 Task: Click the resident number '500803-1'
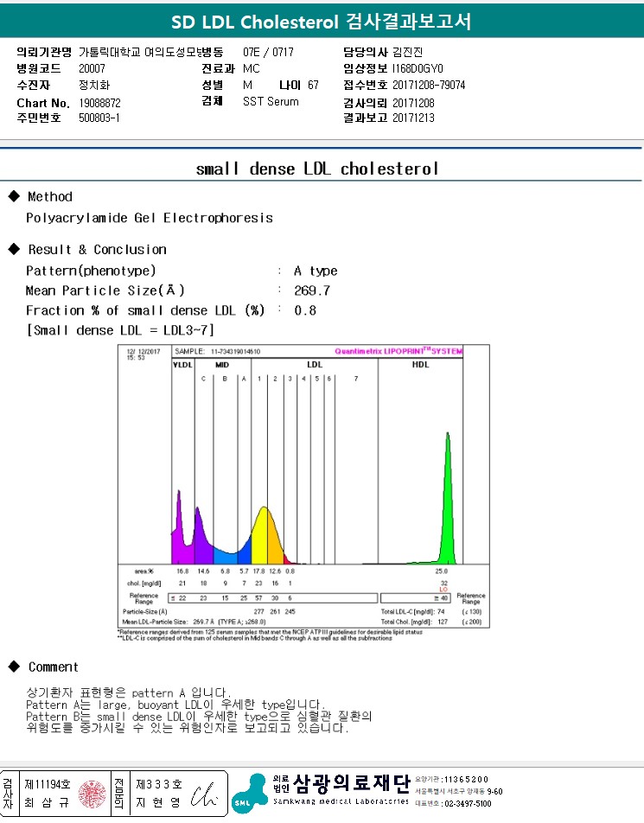click(x=99, y=118)
